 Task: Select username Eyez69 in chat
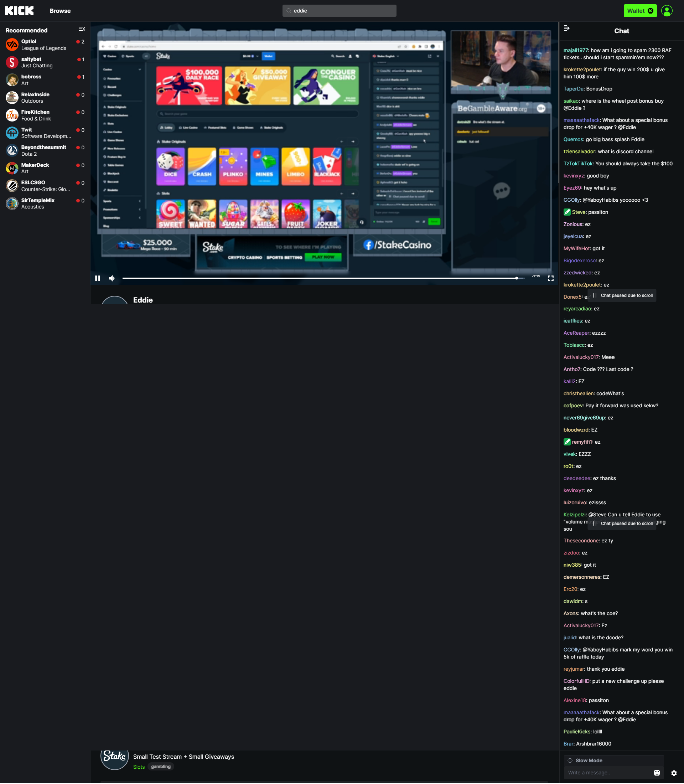coord(572,188)
